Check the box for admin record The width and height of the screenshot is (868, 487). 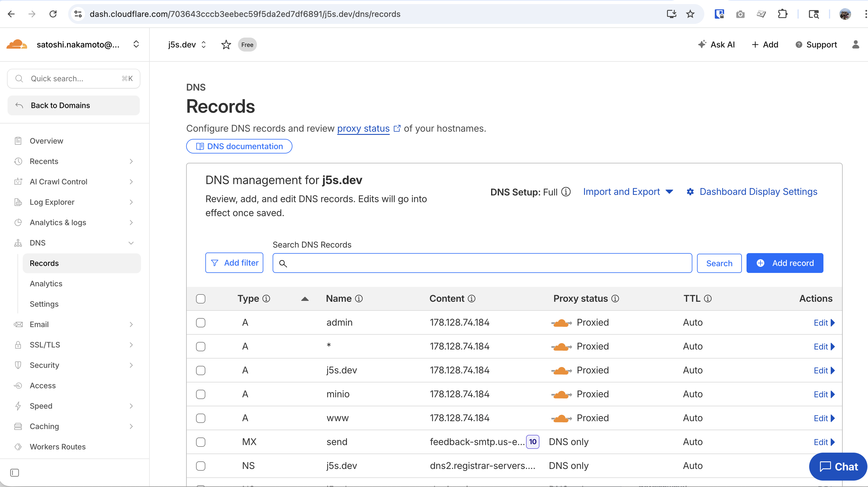click(200, 322)
